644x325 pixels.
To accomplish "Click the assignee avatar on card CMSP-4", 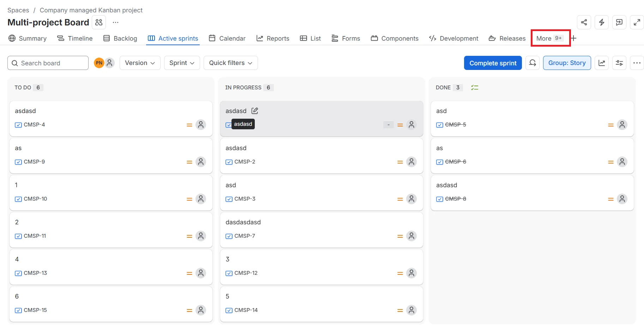I will pos(201,125).
